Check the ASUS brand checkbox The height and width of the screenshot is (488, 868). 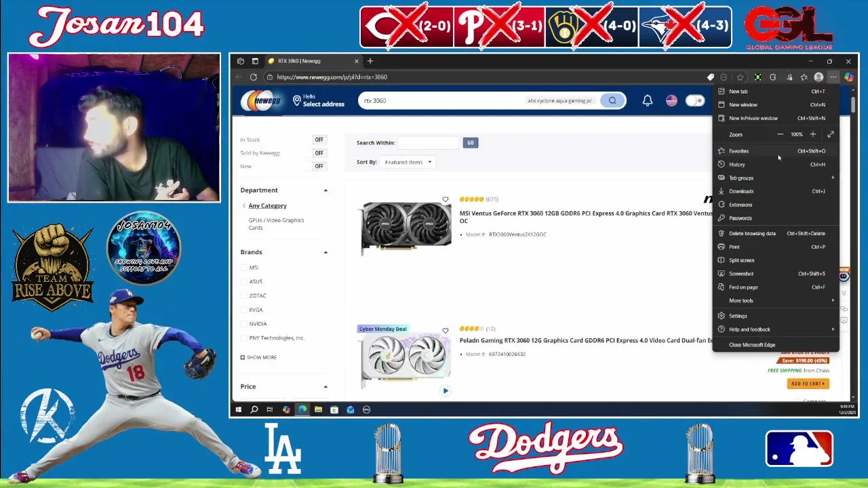(x=243, y=282)
